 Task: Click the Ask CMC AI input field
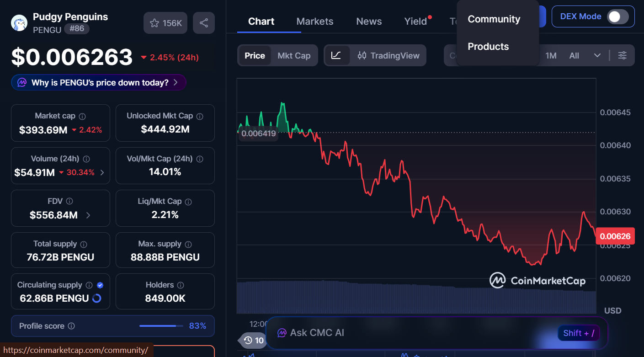click(x=411, y=333)
